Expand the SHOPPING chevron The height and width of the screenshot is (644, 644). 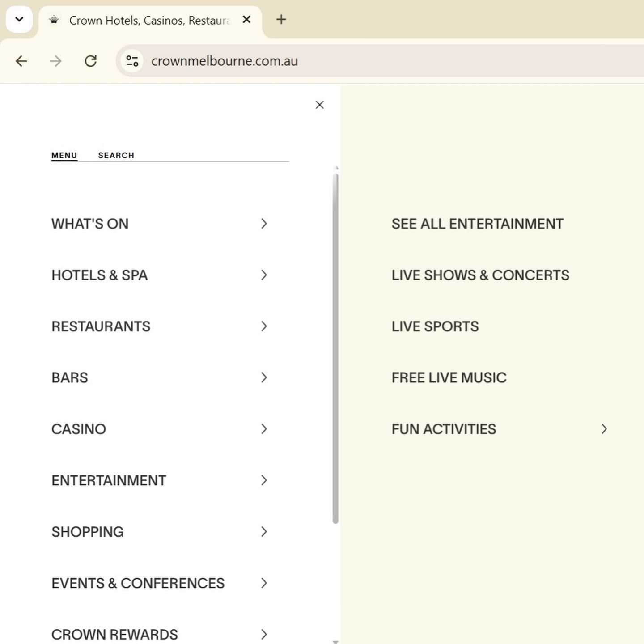pos(264,532)
